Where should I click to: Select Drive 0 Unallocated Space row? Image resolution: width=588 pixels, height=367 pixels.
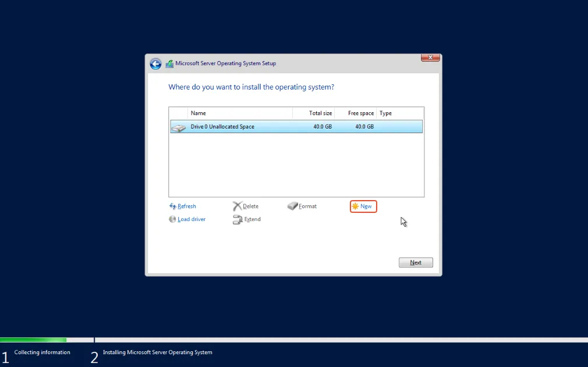(262, 126)
